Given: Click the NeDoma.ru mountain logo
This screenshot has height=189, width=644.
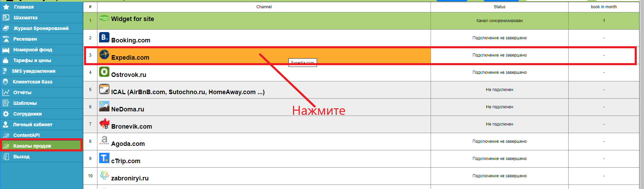Looking at the screenshot, I should tap(104, 106).
